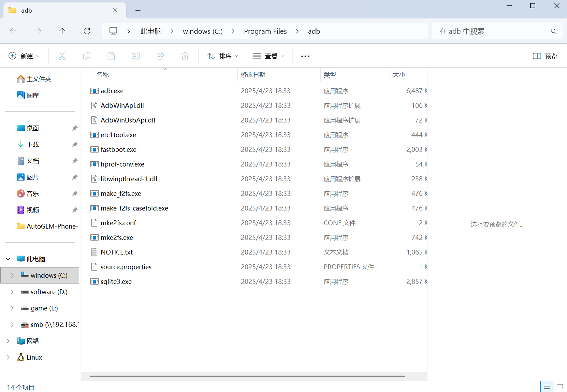Expand the 网络 network node

8,341
